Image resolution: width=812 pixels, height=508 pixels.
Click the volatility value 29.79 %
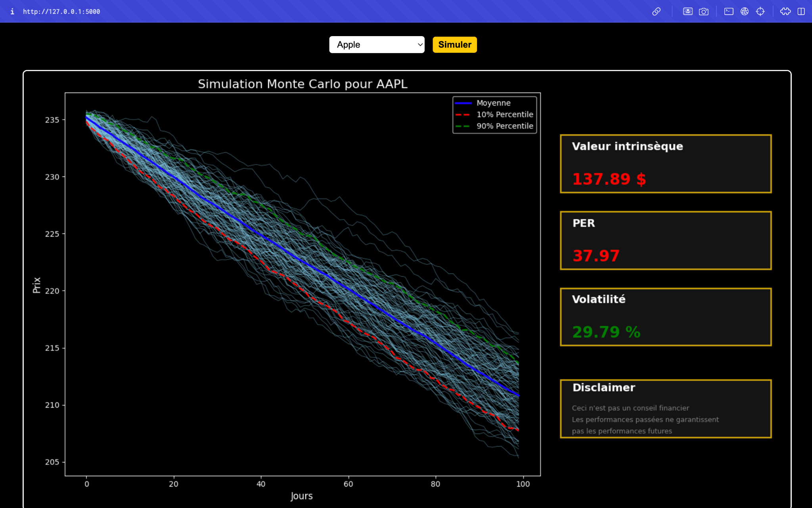pos(606,332)
